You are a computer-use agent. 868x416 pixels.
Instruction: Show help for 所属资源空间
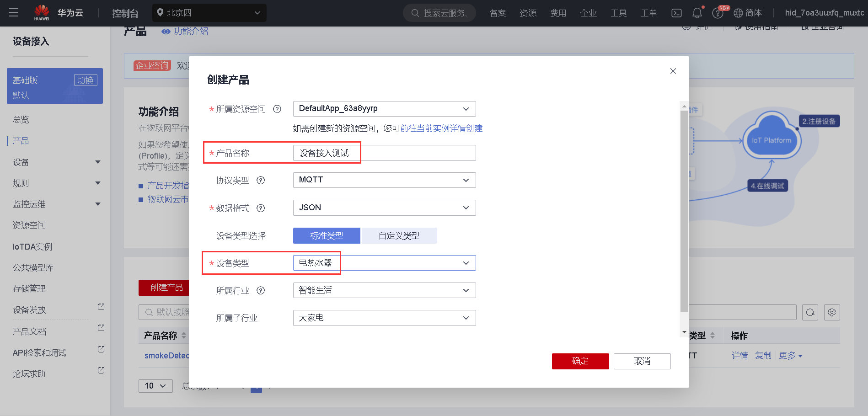point(277,109)
